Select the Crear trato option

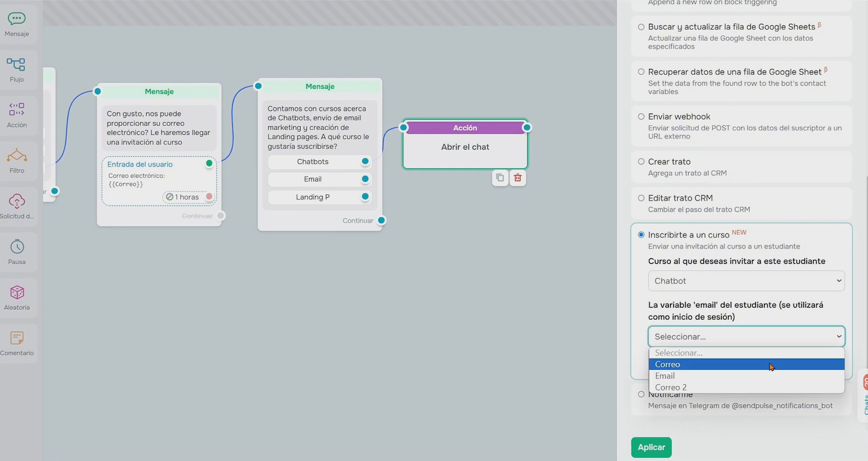pos(641,161)
